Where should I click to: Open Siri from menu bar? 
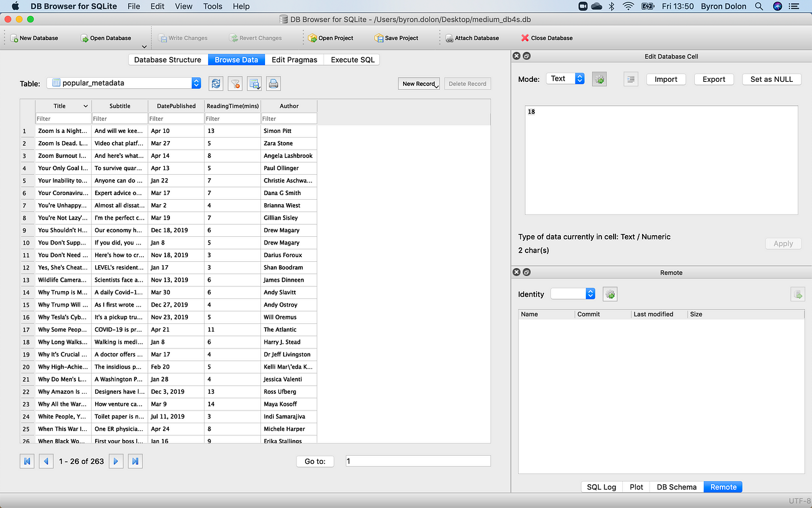point(778,6)
